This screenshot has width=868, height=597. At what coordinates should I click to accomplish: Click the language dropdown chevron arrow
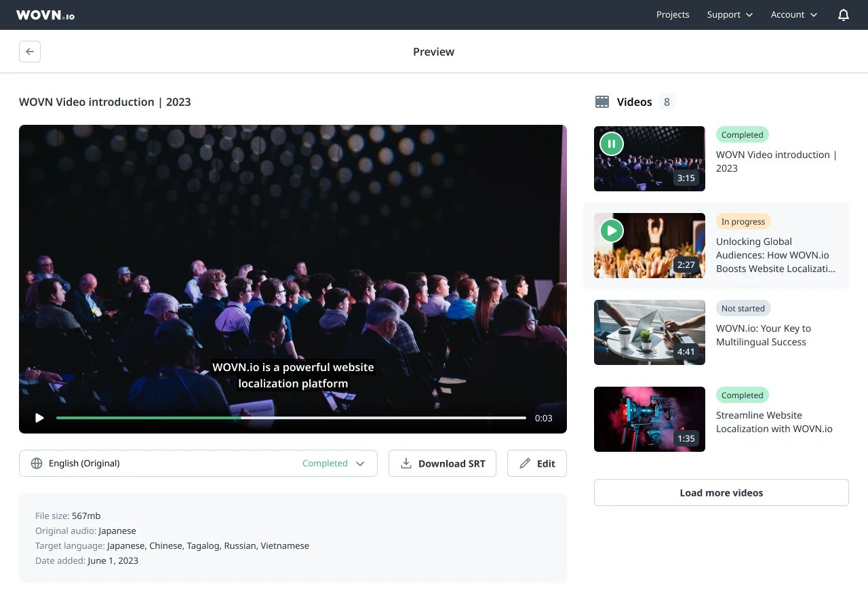coord(360,463)
